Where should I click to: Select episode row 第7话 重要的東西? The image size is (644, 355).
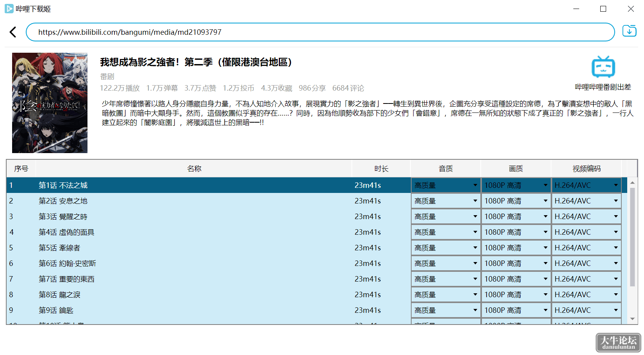point(317,279)
